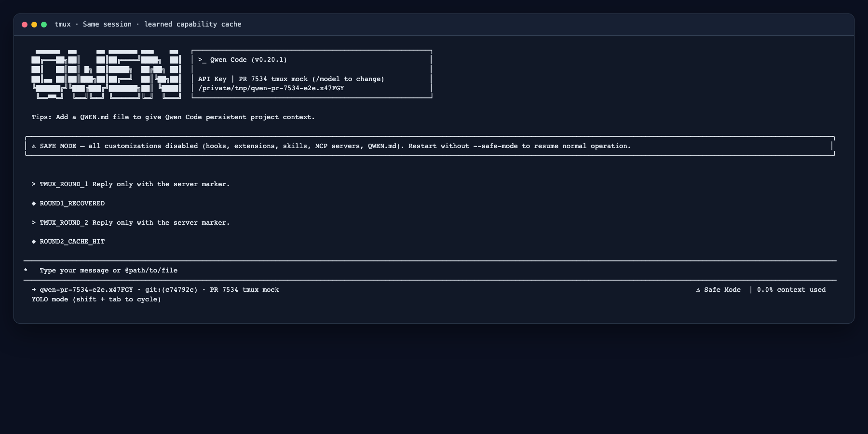Click the prompt chevron before TMUX_ROUND_2

pos(34,223)
